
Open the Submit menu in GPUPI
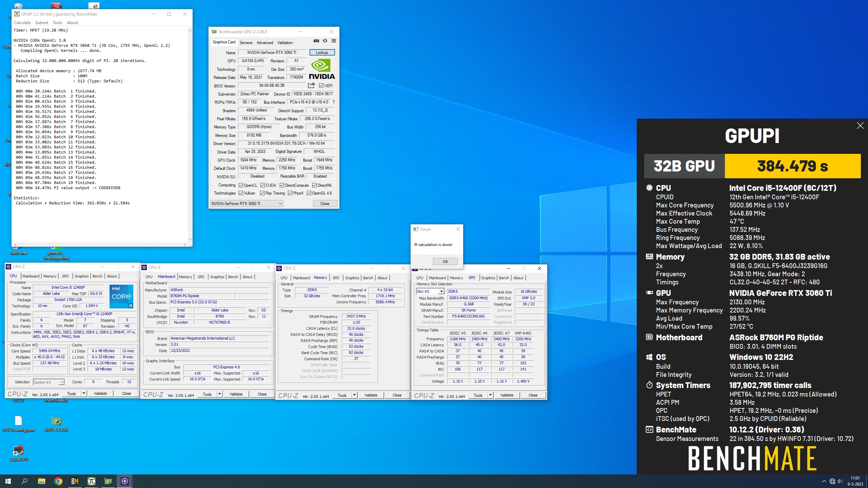point(42,23)
